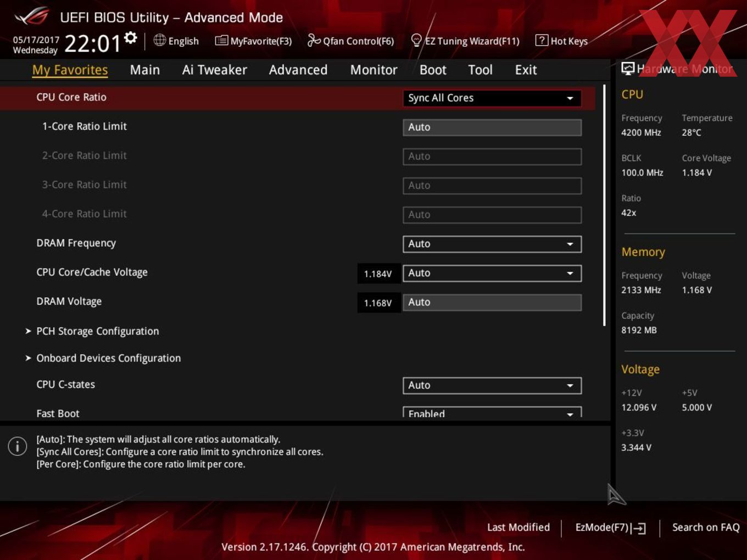Click CPU temperature value 28°C
This screenshot has height=560, width=747.
(x=692, y=132)
